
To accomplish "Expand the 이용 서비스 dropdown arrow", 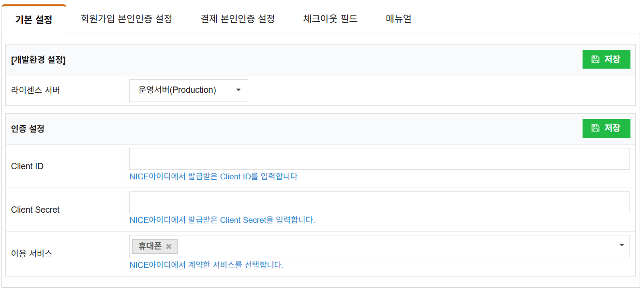I will click(622, 245).
